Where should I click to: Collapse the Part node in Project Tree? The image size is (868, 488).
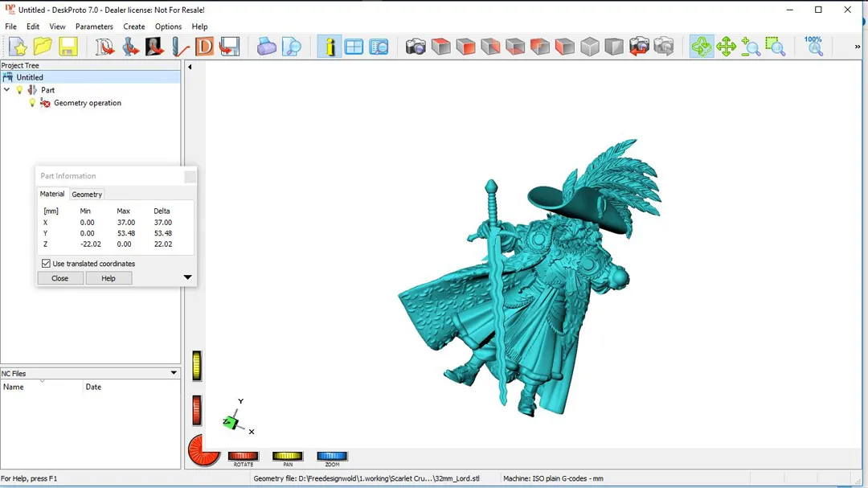(x=6, y=90)
